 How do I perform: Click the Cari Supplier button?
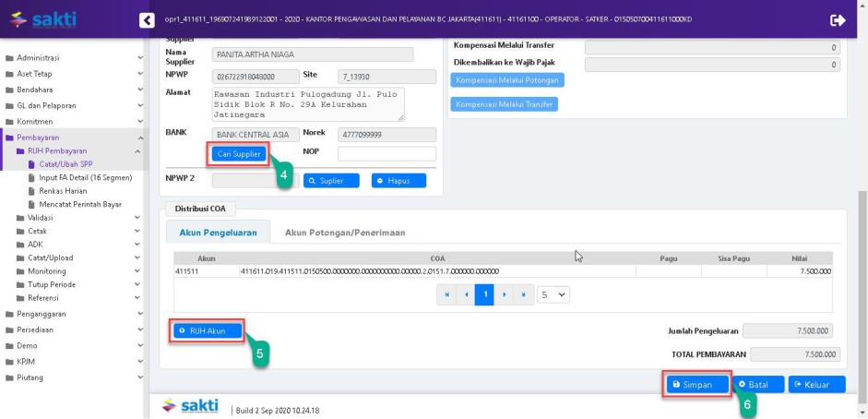click(x=239, y=154)
